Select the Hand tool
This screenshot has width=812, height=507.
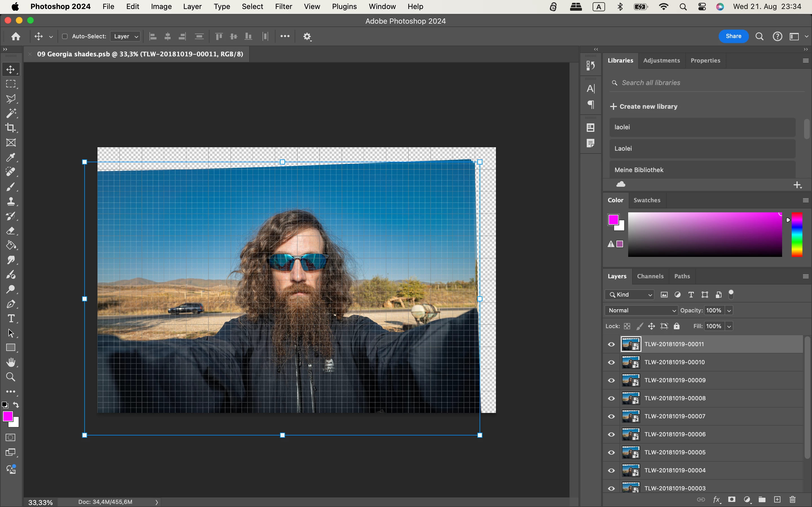pyautogui.click(x=11, y=362)
